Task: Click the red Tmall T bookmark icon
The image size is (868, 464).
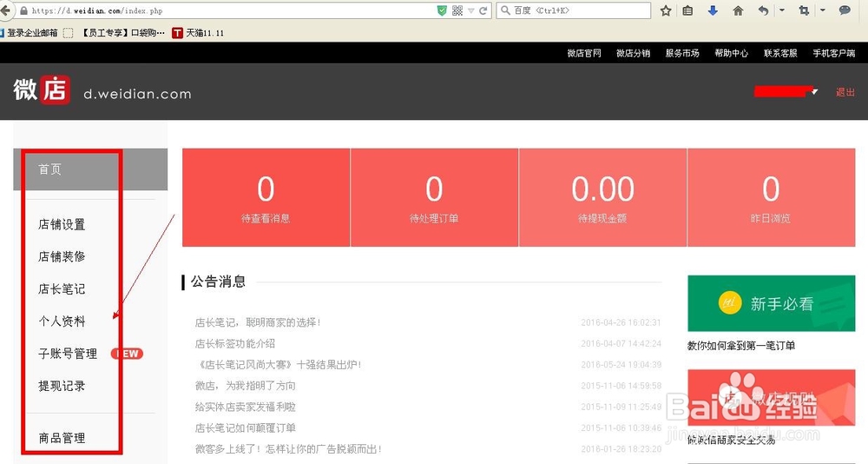Action: 177,33
